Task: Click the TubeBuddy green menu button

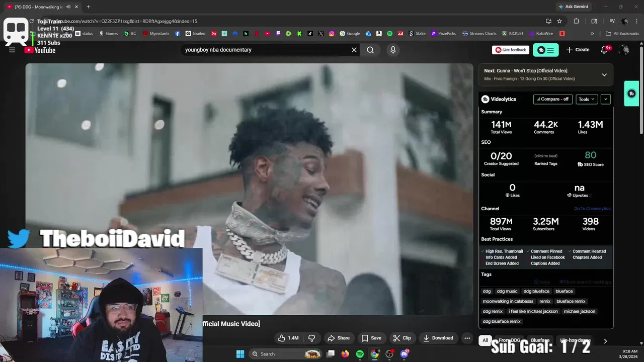Action: (x=546, y=50)
